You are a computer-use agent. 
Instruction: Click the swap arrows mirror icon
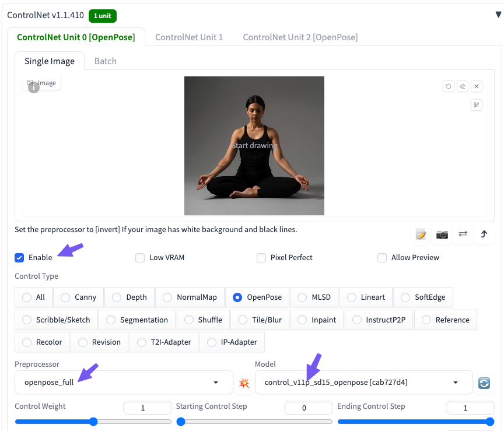coord(463,234)
